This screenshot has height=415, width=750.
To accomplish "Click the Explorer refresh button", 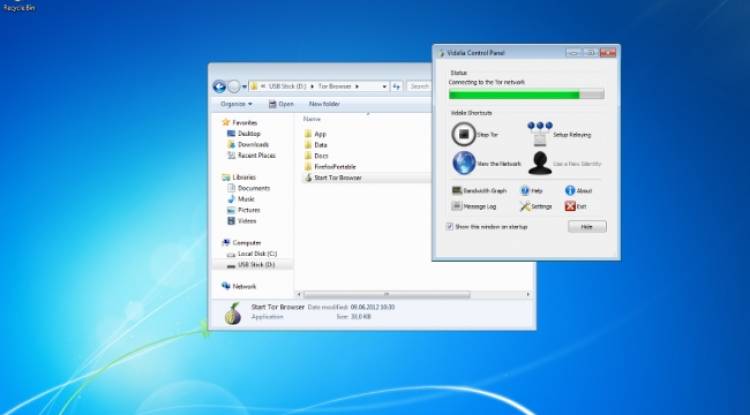I will [x=396, y=87].
